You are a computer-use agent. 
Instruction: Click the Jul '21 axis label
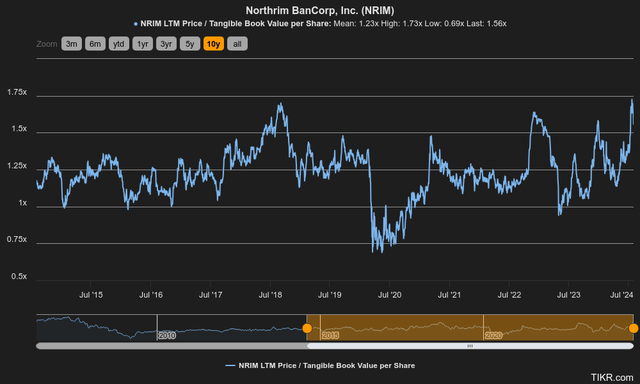point(449,295)
